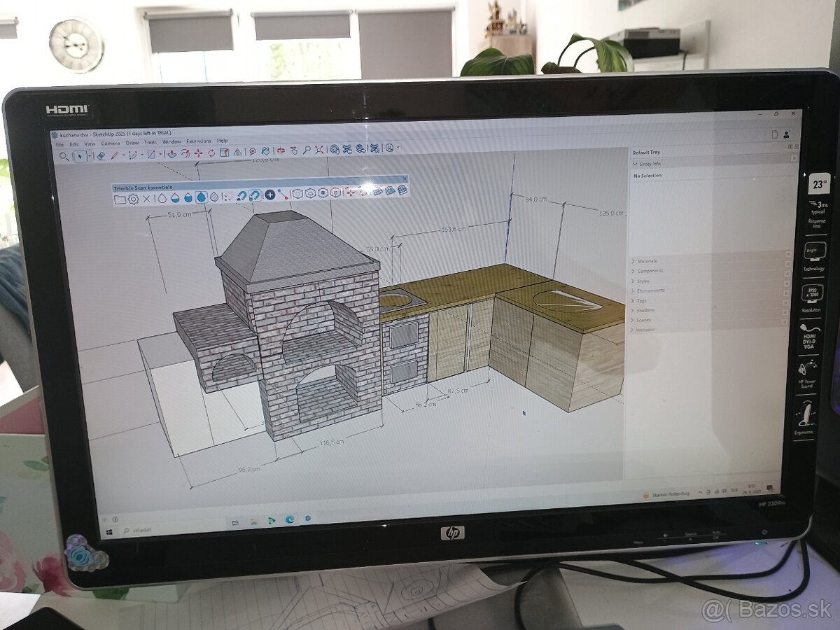The height and width of the screenshot is (630, 840).
Task: Open the View menu
Action: coord(90,143)
